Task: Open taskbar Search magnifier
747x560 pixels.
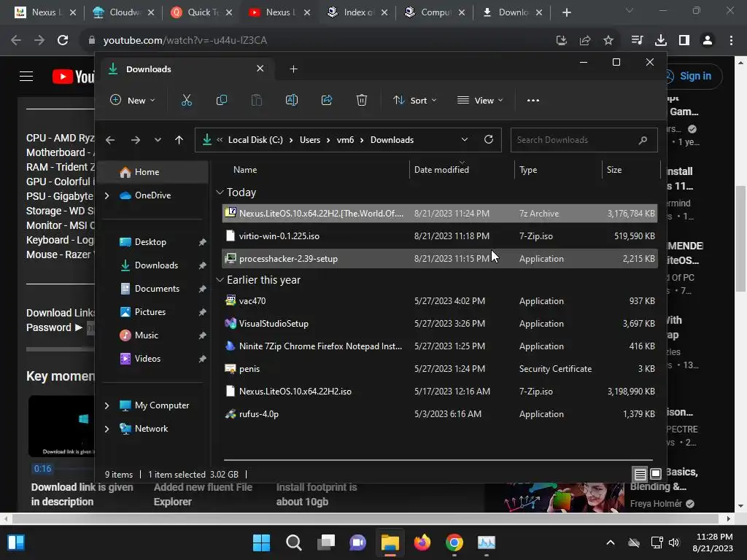Action: tap(293, 542)
